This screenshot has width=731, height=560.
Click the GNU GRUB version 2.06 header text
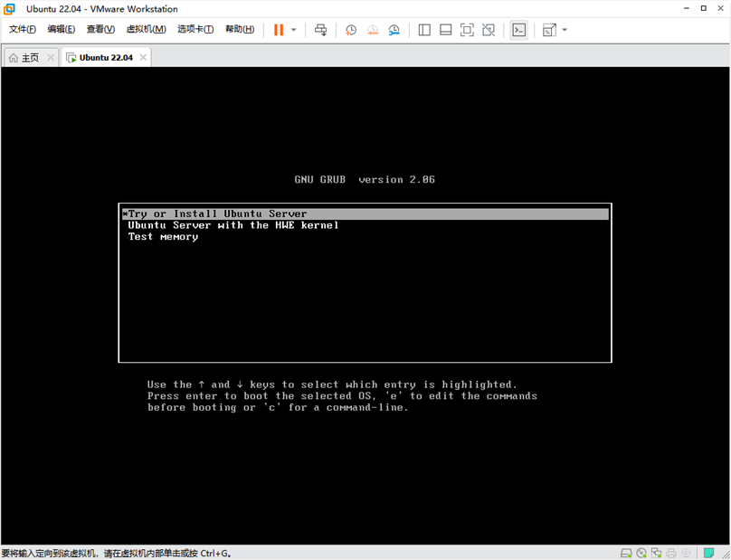pos(365,179)
